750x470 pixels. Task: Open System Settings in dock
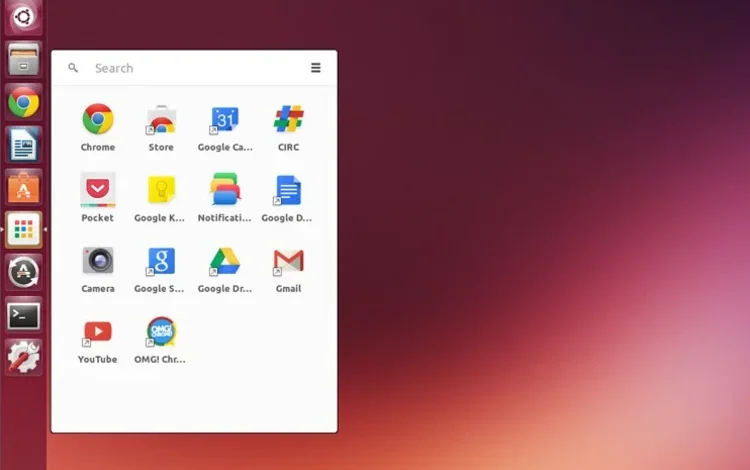[23, 357]
